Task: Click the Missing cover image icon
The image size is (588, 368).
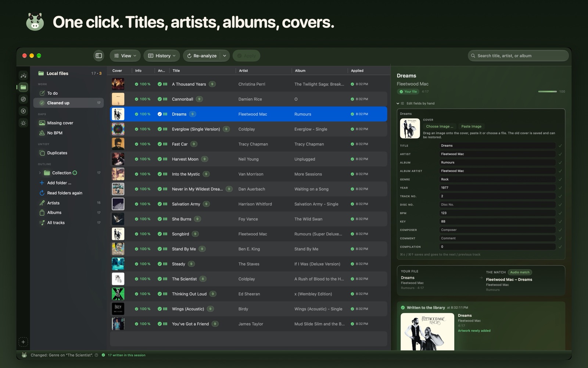Action: [42, 123]
